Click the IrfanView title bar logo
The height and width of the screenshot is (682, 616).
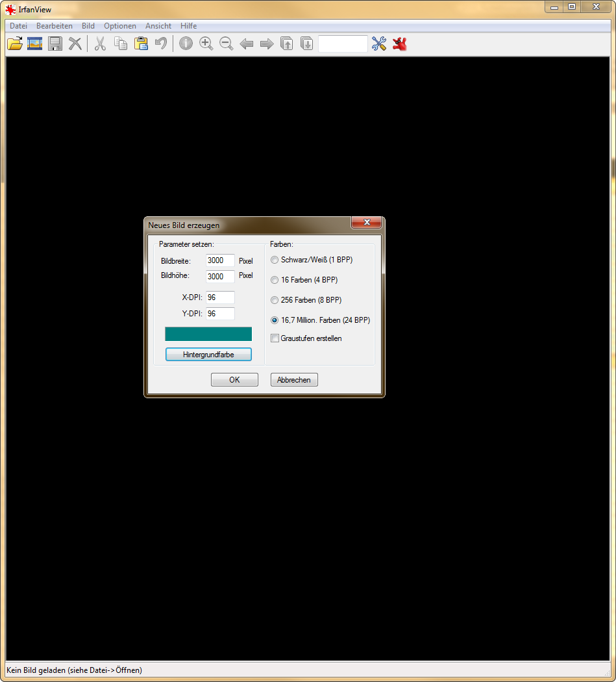[10, 9]
